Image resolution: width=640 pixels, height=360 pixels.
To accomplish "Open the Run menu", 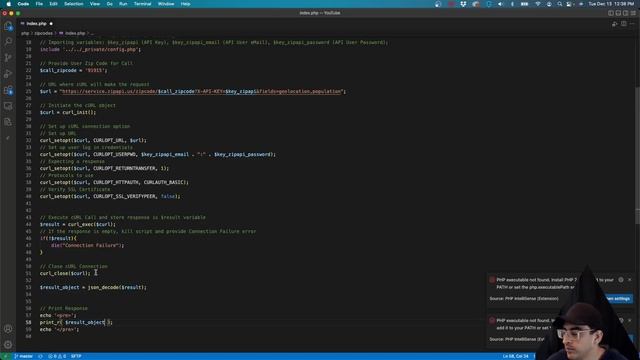I will tap(123, 4).
